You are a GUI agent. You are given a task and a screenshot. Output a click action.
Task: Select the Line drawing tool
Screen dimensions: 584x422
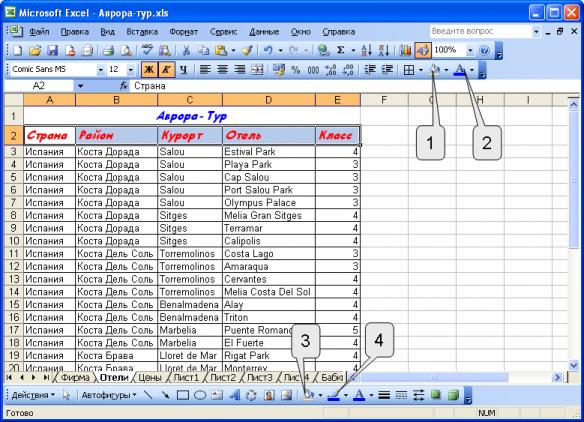[x=148, y=395]
